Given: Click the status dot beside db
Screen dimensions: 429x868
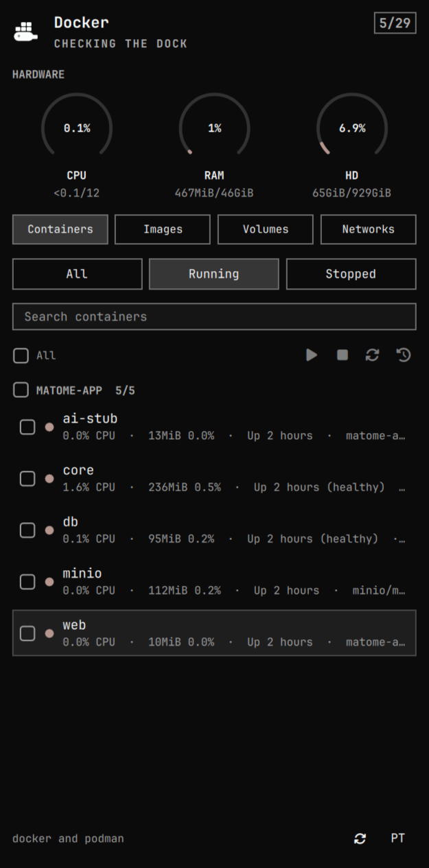Looking at the screenshot, I should [49, 530].
